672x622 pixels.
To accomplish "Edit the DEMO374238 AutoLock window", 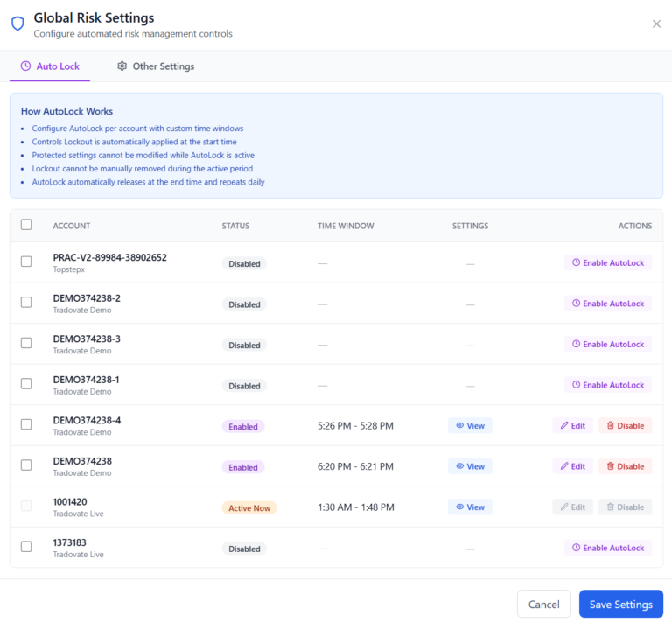I will click(x=572, y=466).
